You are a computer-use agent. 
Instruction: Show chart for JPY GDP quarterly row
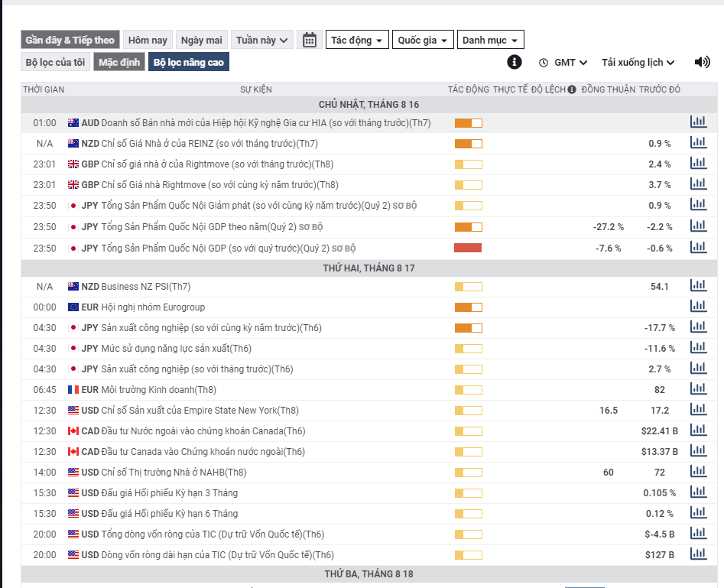point(697,248)
